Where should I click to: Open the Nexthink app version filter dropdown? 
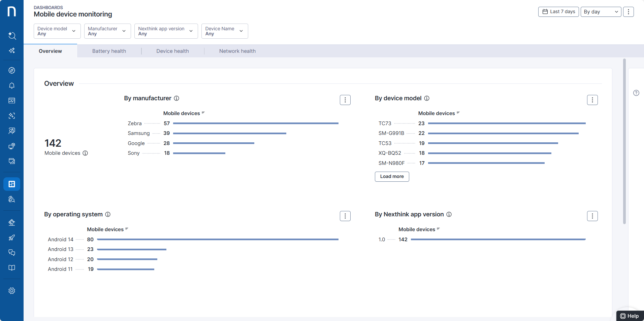click(166, 31)
